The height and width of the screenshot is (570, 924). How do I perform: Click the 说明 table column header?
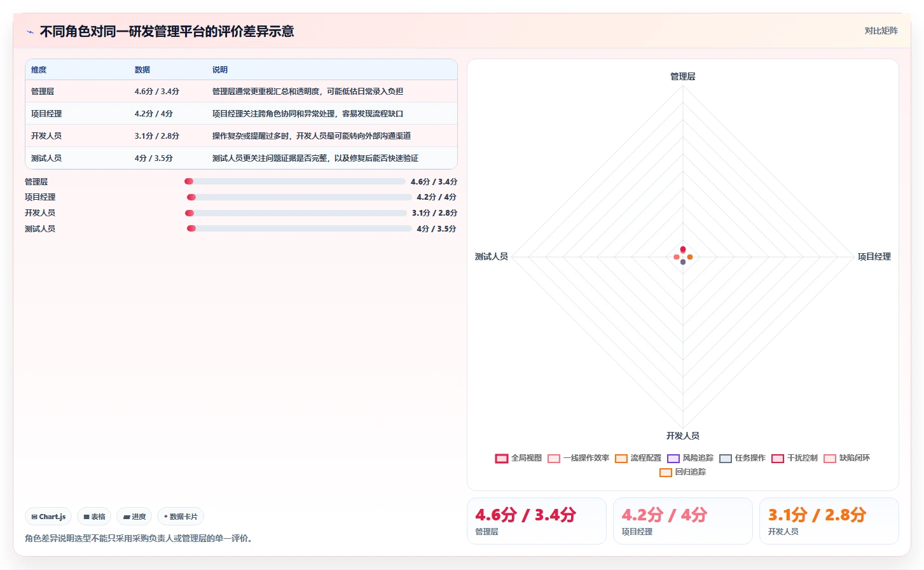220,70
